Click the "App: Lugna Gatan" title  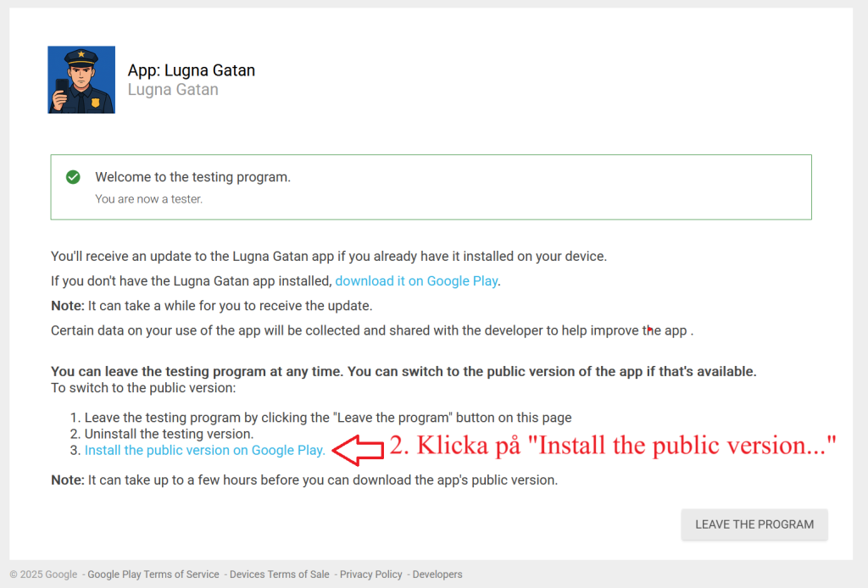tap(191, 70)
